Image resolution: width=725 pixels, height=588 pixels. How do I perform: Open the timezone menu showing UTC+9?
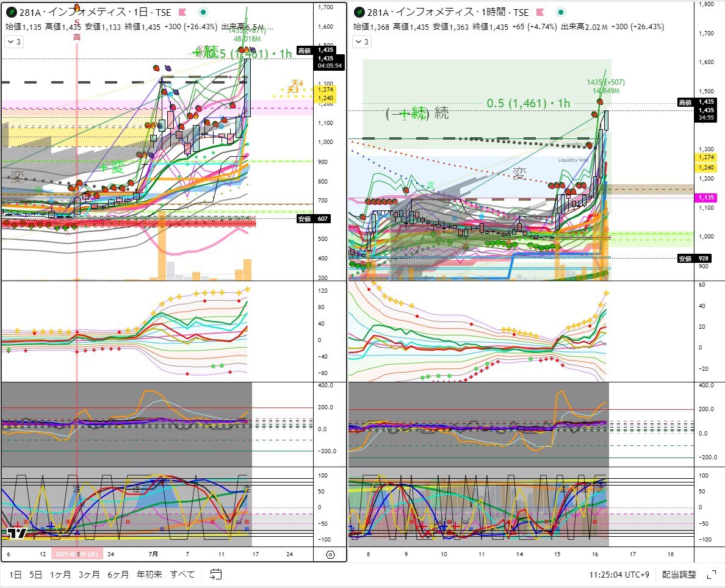click(619, 575)
